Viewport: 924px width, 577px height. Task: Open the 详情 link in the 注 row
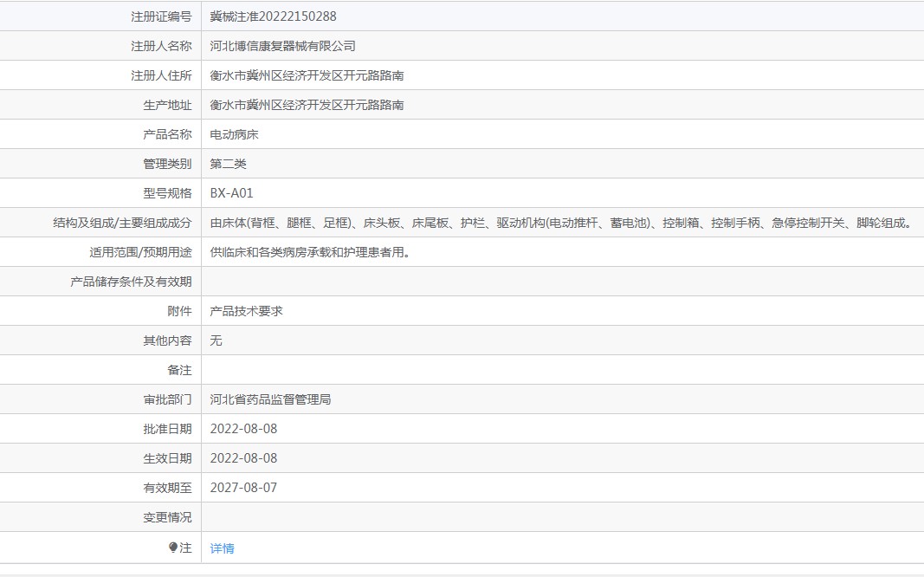point(223,548)
